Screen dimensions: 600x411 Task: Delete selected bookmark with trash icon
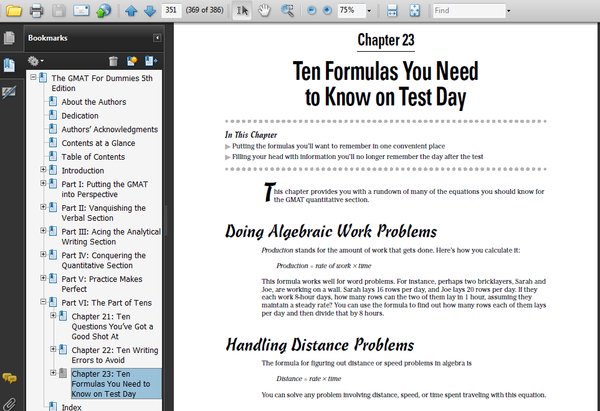(113, 61)
